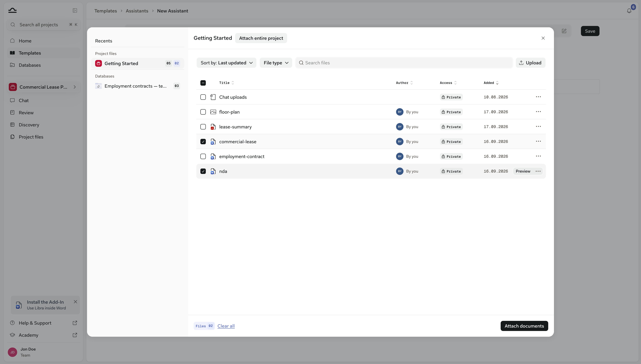Focus the Search files field
641x364 pixels.
point(404,63)
